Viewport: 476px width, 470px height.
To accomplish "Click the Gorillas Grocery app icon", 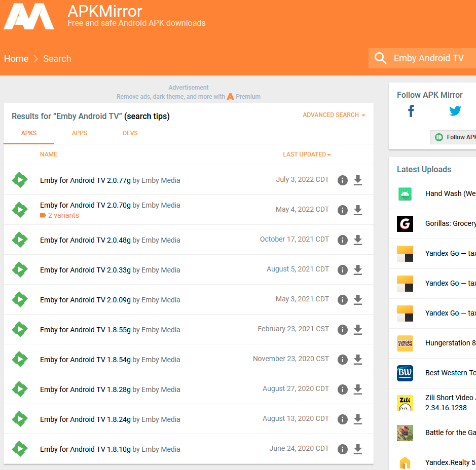I will click(x=405, y=224).
